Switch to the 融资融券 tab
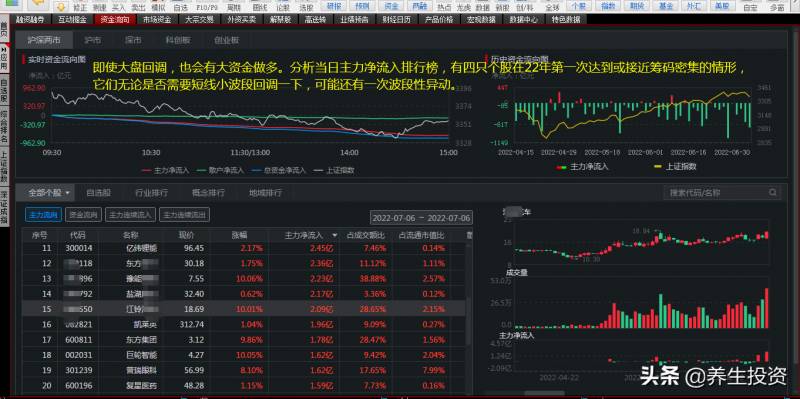Image resolution: width=800 pixels, height=399 pixels. coord(31,19)
